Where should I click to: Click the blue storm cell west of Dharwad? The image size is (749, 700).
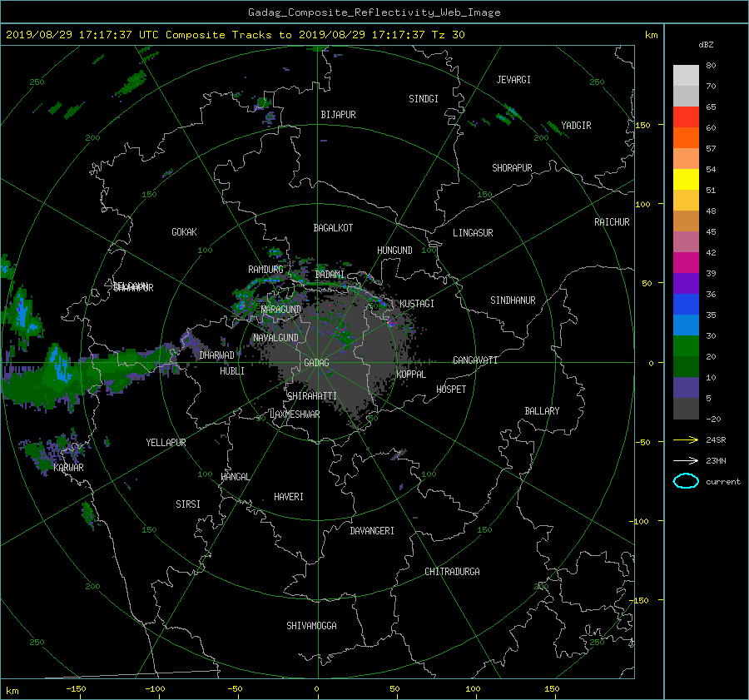60,364
